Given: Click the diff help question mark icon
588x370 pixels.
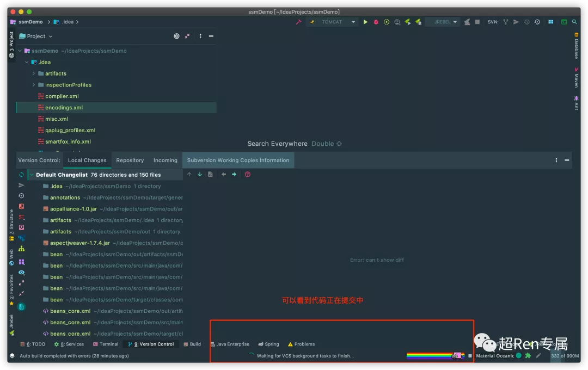Looking at the screenshot, I should [x=248, y=174].
